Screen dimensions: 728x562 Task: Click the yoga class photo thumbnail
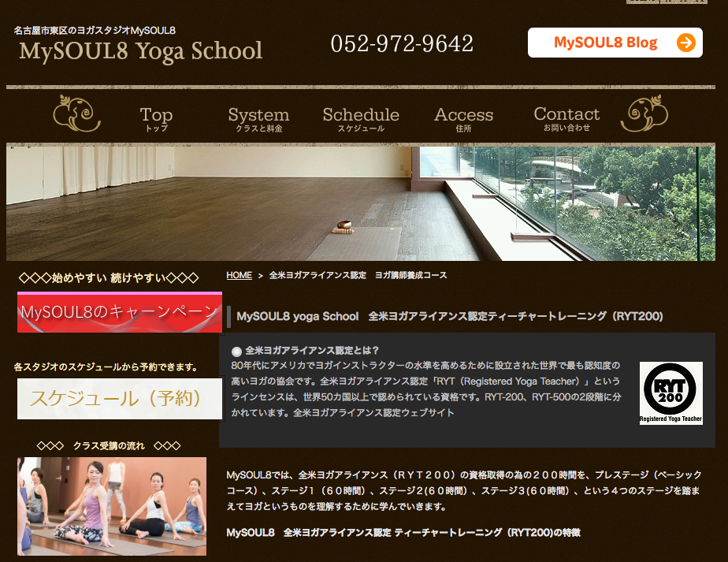(x=112, y=506)
